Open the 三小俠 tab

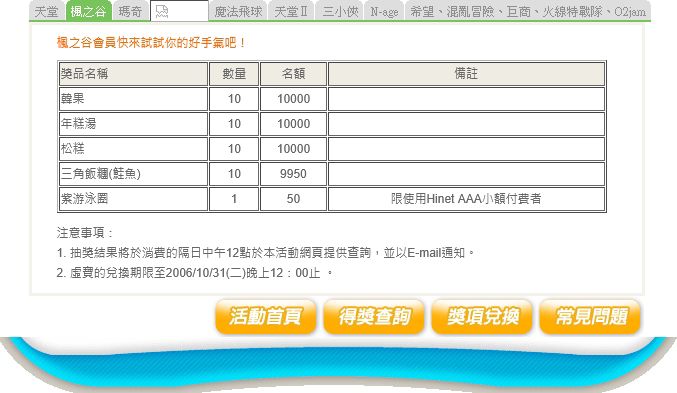click(340, 11)
